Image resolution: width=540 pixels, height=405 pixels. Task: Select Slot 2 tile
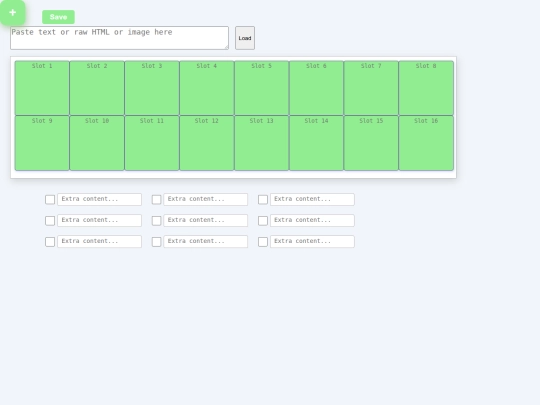97,88
